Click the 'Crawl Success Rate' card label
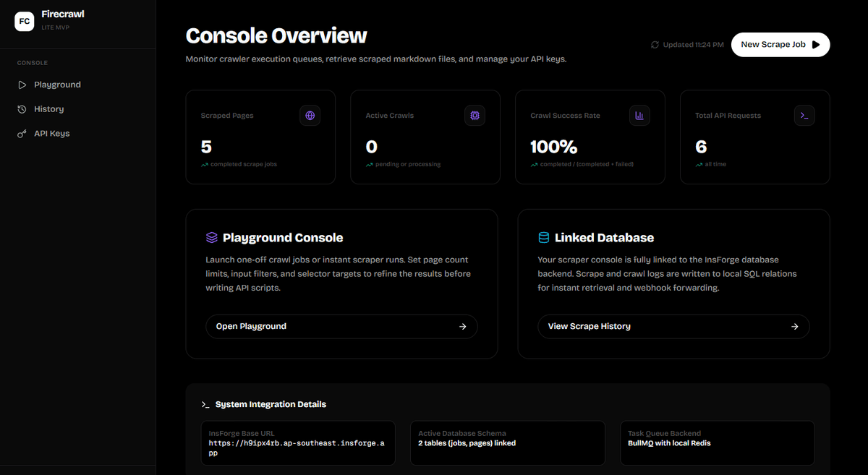Screen dimensions: 868x475 (565, 116)
